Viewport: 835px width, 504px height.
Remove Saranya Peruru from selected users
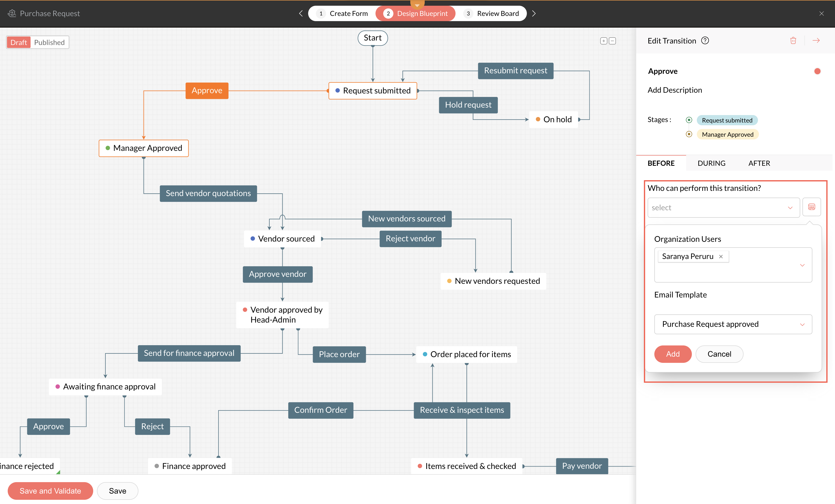tap(721, 256)
